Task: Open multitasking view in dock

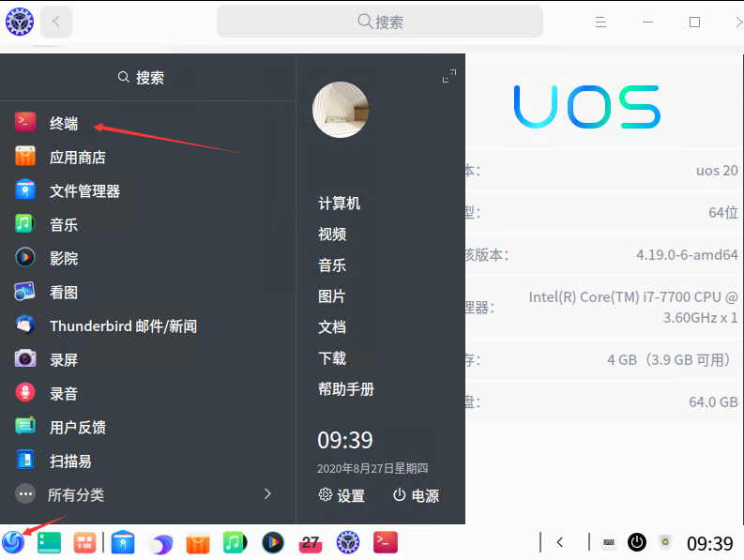Action: point(84,542)
